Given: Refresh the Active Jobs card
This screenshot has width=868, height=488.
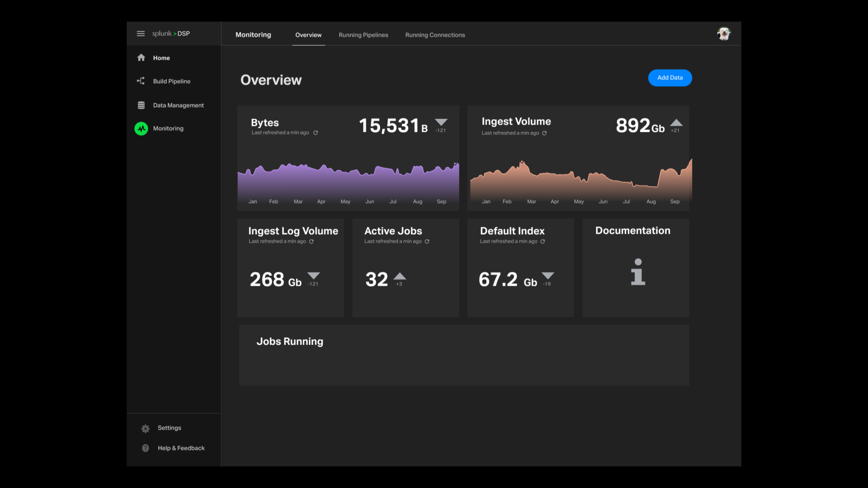Looking at the screenshot, I should [x=427, y=242].
